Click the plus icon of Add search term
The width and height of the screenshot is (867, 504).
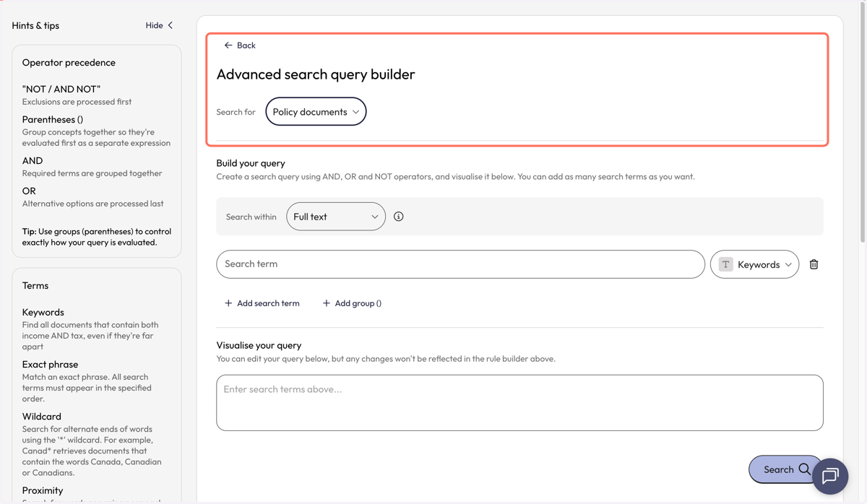[228, 303]
